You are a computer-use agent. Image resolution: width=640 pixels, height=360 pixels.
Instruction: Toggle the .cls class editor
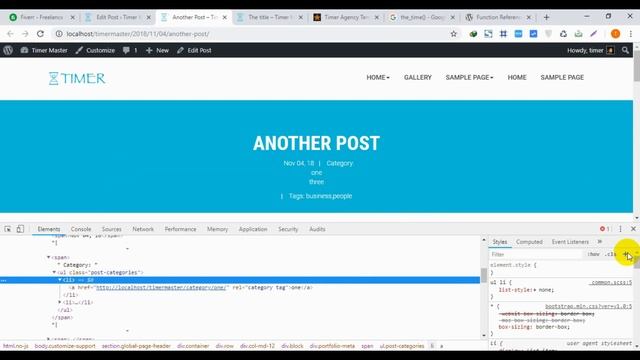(x=611, y=254)
